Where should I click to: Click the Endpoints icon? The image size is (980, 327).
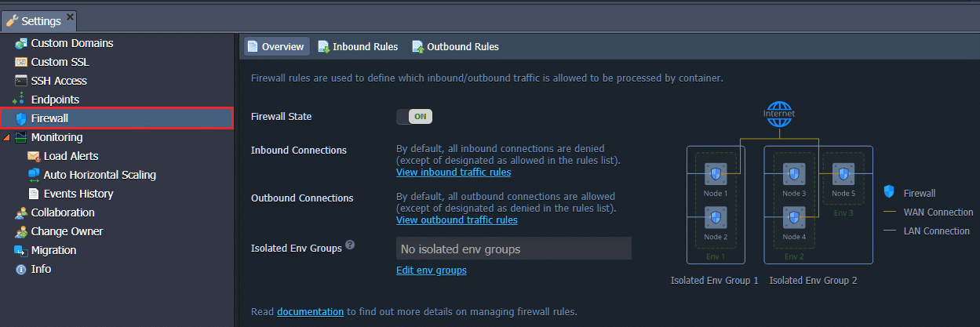pos(21,100)
